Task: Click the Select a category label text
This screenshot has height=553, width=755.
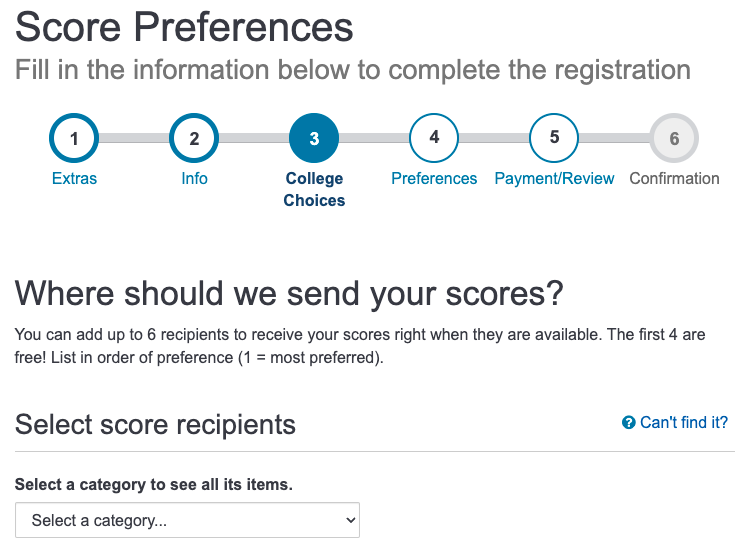Action: (x=154, y=484)
